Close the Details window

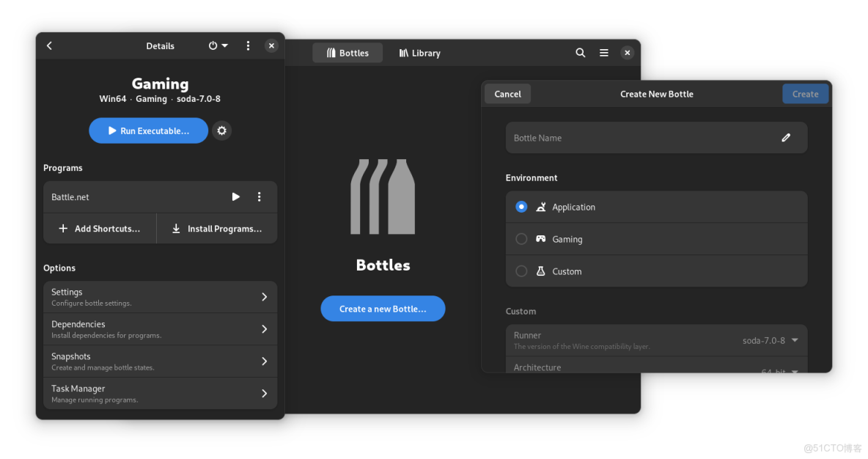click(x=271, y=46)
